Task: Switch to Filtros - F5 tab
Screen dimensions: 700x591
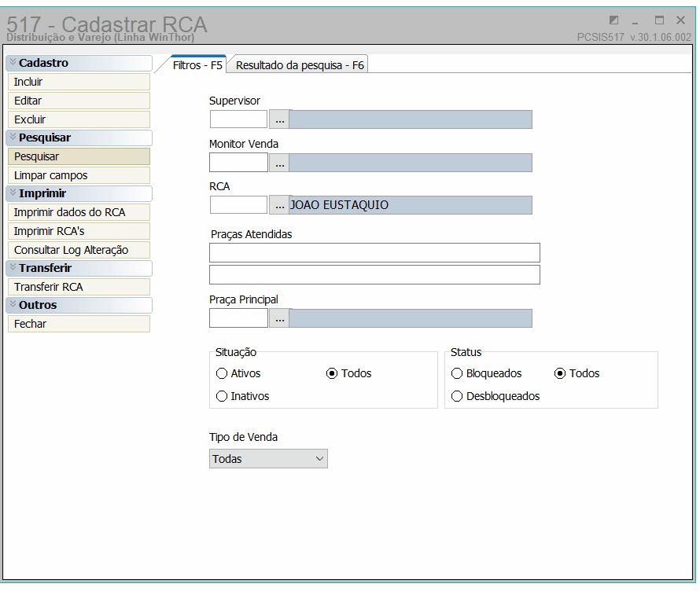Action: point(197,65)
